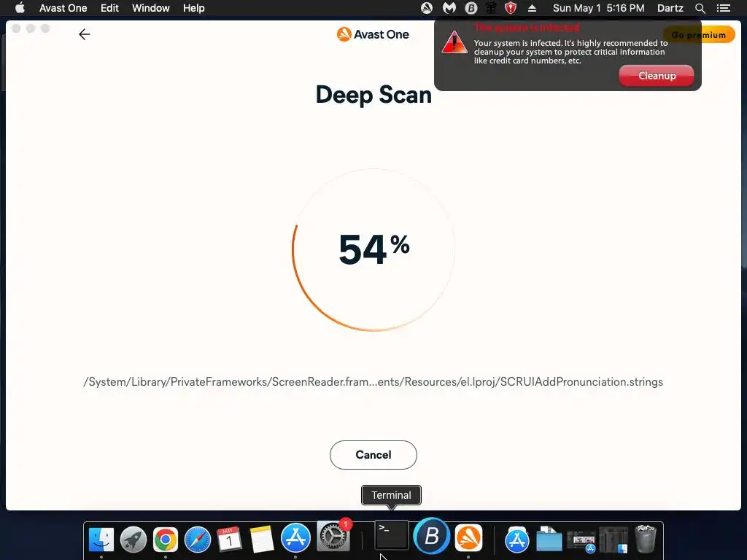Open the Apple menu
The height and width of the screenshot is (560, 747).
[20, 8]
